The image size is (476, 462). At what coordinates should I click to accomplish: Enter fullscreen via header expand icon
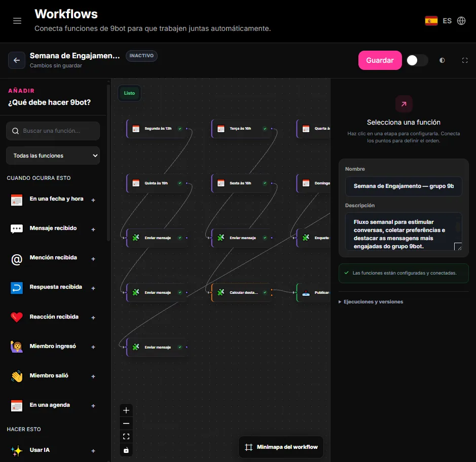point(464,60)
